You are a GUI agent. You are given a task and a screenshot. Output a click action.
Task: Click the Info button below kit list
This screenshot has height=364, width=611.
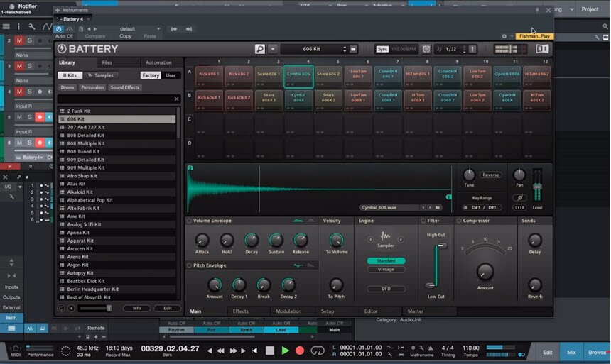pyautogui.click(x=137, y=309)
